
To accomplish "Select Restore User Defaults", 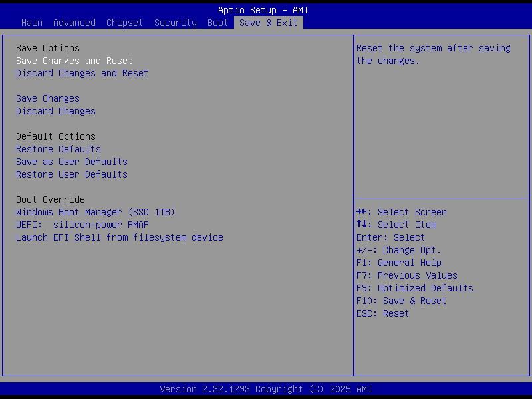I will 72,174.
